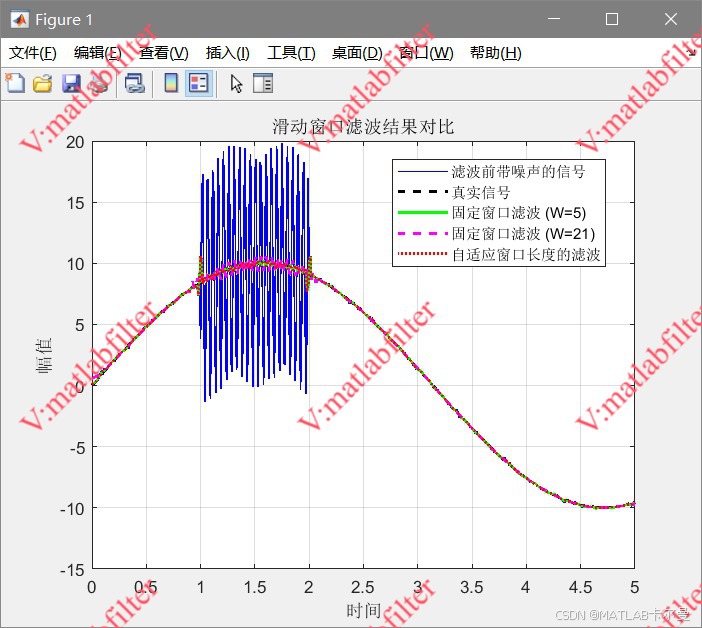
Task: Click the MATLAB logo in the title bar
Action: point(19,19)
